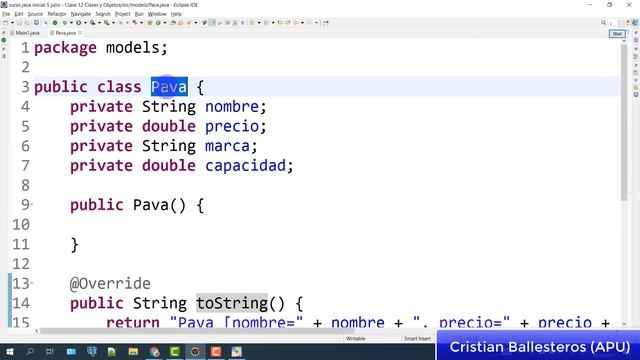Open the Run menu
The image size is (640, 360).
(x=139, y=14)
